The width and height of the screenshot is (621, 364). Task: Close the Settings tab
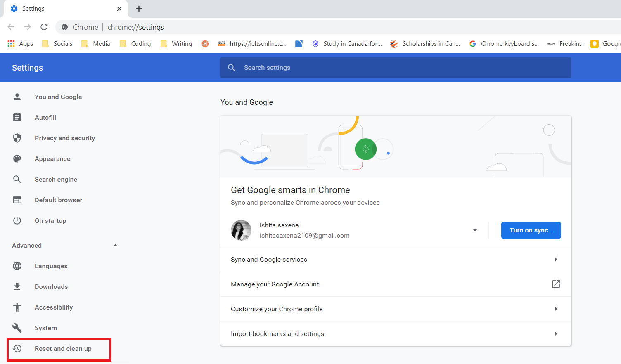click(119, 9)
